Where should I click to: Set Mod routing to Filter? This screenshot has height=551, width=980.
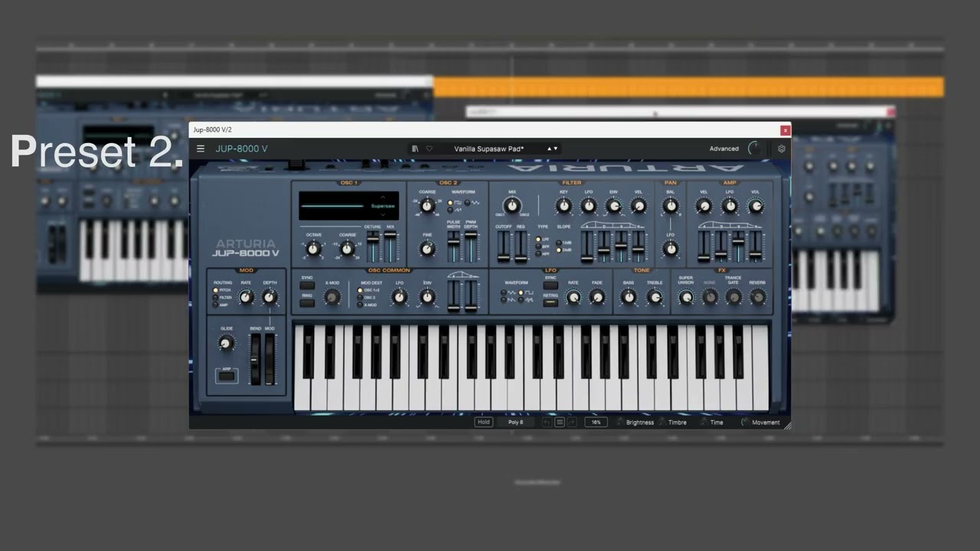pos(216,298)
